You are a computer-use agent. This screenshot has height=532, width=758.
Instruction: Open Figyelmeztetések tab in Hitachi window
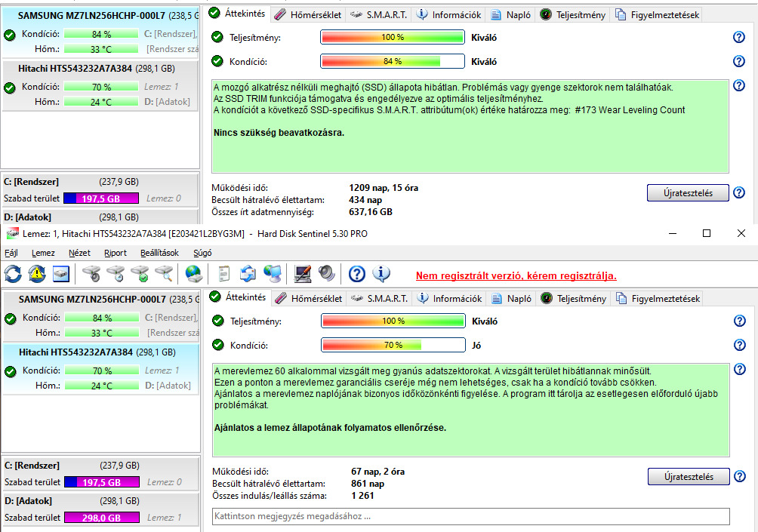coord(658,299)
